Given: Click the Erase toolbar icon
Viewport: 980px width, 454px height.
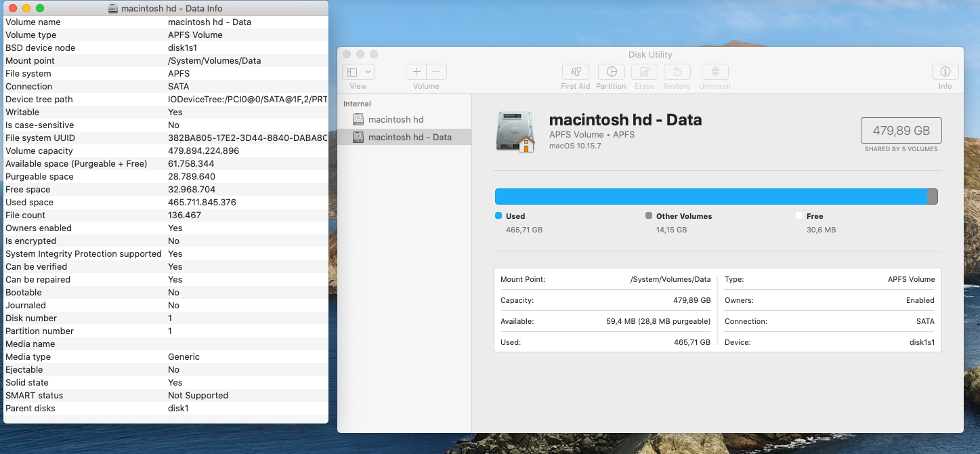Looking at the screenshot, I should pyautogui.click(x=645, y=72).
